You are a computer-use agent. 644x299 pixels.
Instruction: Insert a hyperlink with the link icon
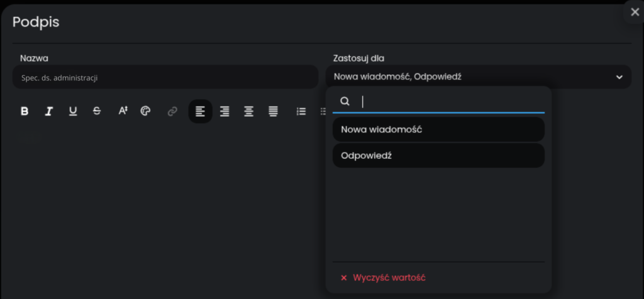tap(172, 112)
